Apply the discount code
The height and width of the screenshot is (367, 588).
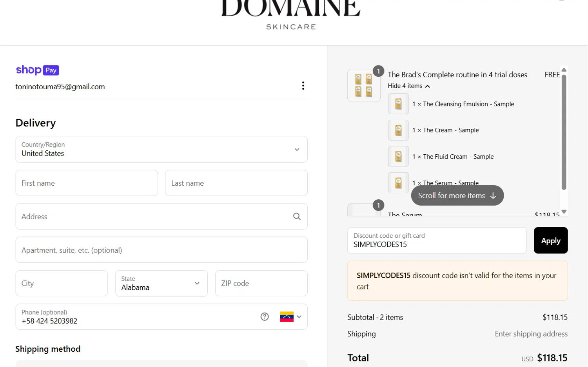point(551,240)
